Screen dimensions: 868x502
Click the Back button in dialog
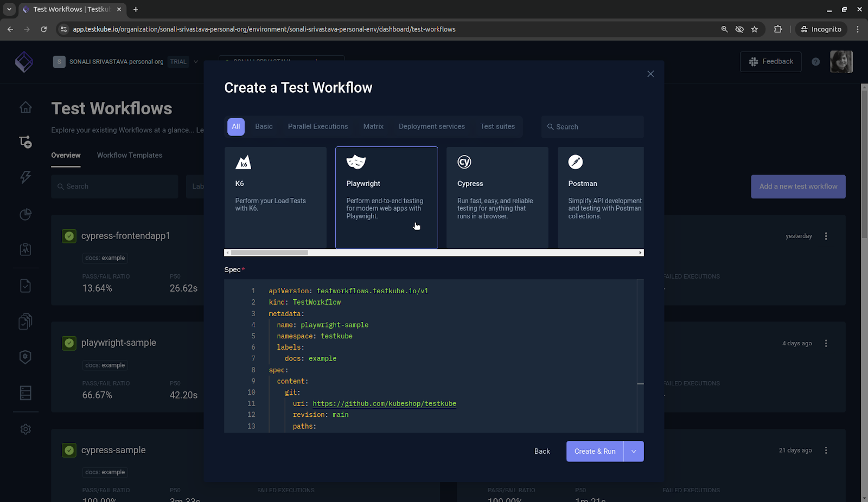click(542, 452)
